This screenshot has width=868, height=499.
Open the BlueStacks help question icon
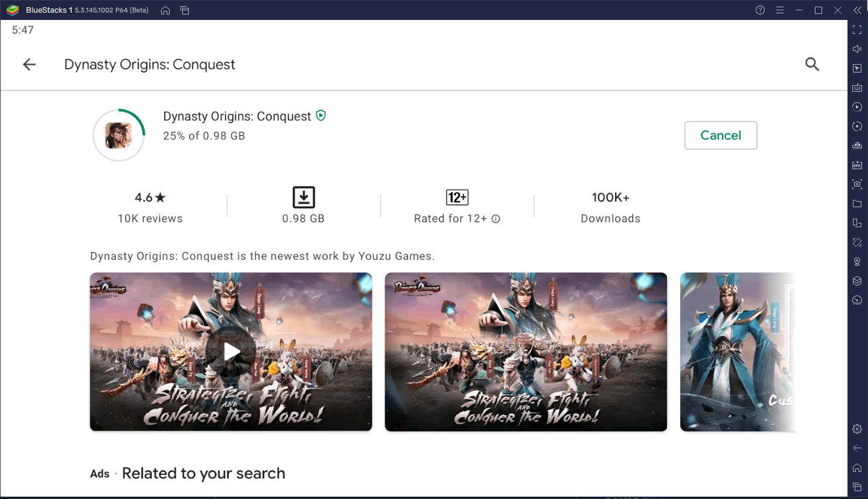tap(760, 10)
